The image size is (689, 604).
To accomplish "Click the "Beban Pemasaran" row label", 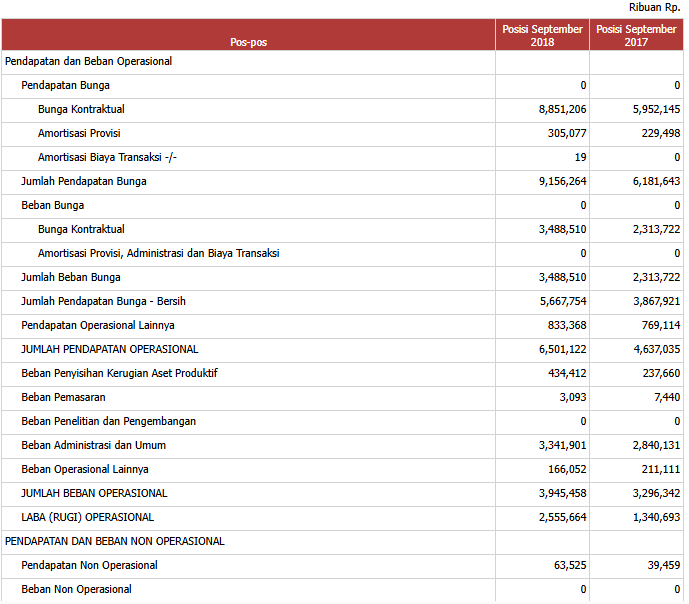I will [x=63, y=397].
